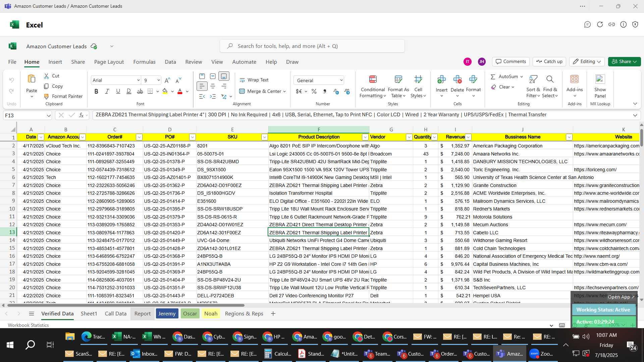This screenshot has width=644, height=362.
Task: Open the Show Panel MX Lookup
Action: [x=600, y=86]
